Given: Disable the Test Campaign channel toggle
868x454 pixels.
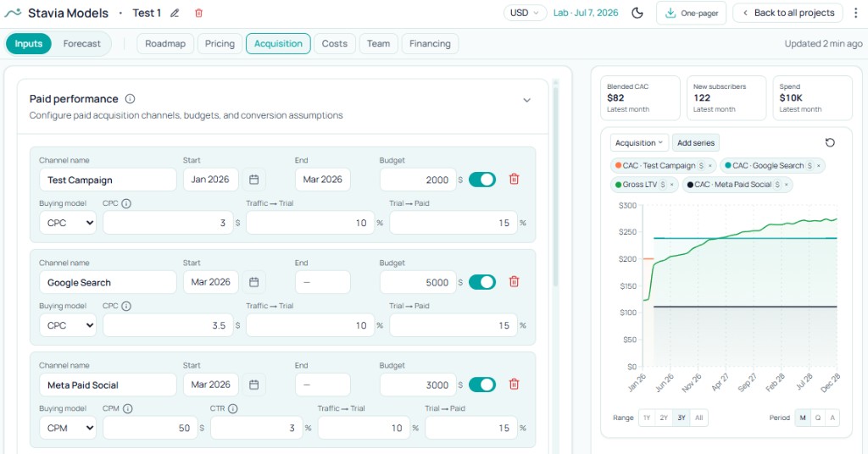Looking at the screenshot, I should click(x=482, y=180).
